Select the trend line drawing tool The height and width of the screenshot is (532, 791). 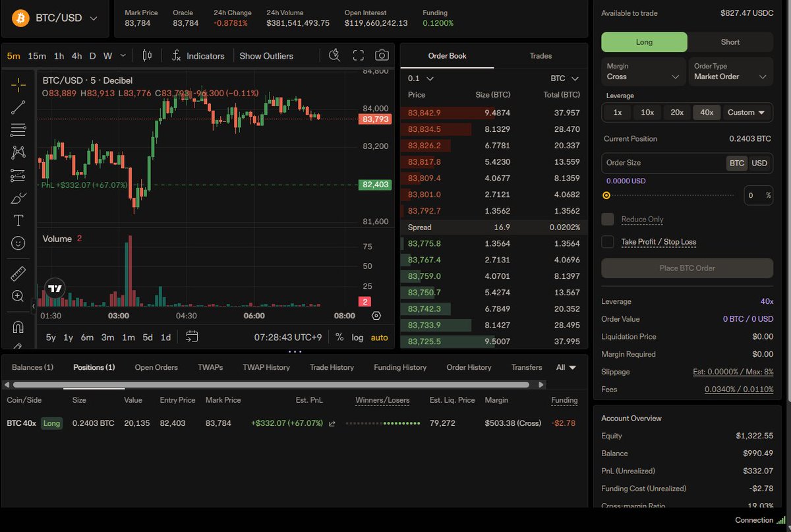pos(18,107)
